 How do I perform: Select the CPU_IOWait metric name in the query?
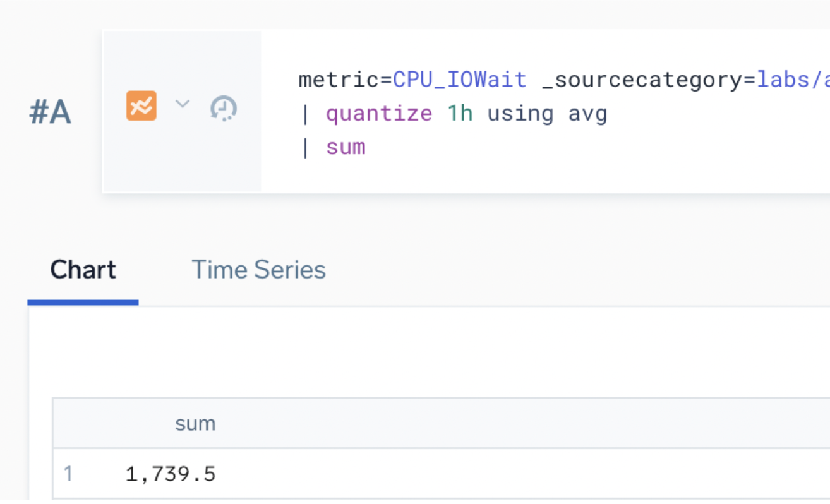coord(459,80)
